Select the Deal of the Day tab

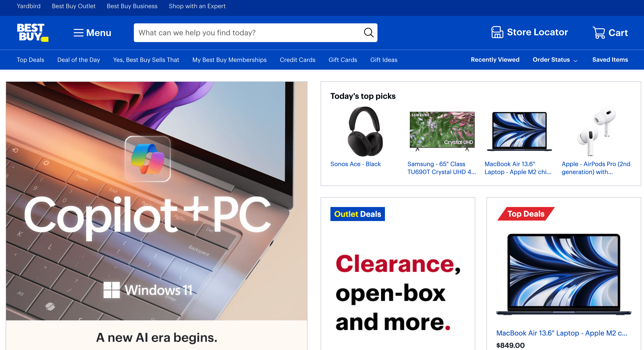79,60
